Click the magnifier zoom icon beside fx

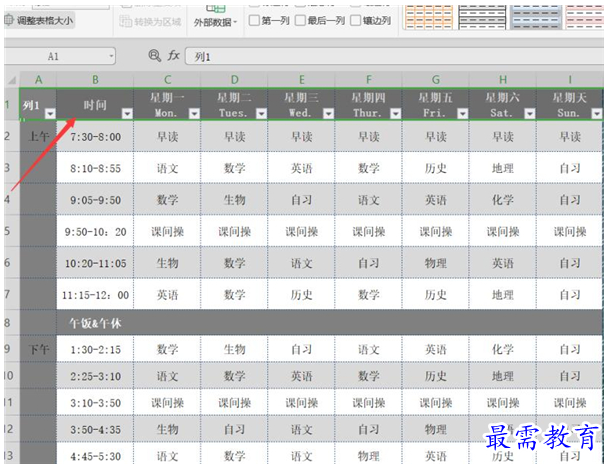click(x=154, y=56)
